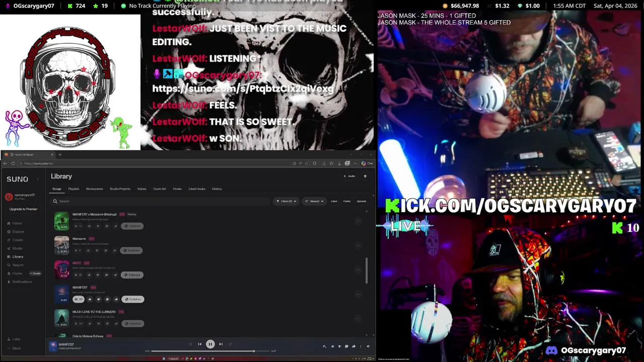Pause playback in the bottom player bar
The image size is (644, 362).
click(x=210, y=344)
